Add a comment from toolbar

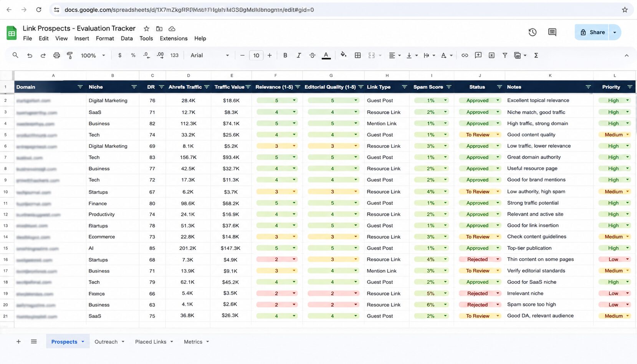(478, 55)
